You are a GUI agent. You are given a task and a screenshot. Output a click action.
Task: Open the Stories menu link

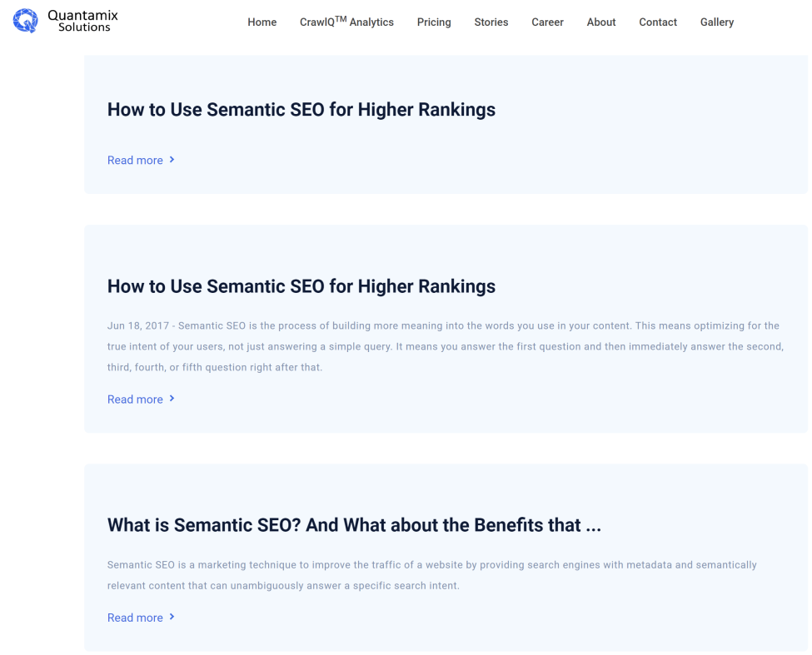coord(491,22)
